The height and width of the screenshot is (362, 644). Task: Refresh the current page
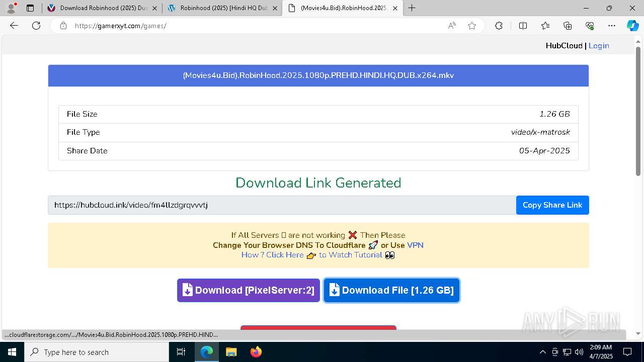36,26
